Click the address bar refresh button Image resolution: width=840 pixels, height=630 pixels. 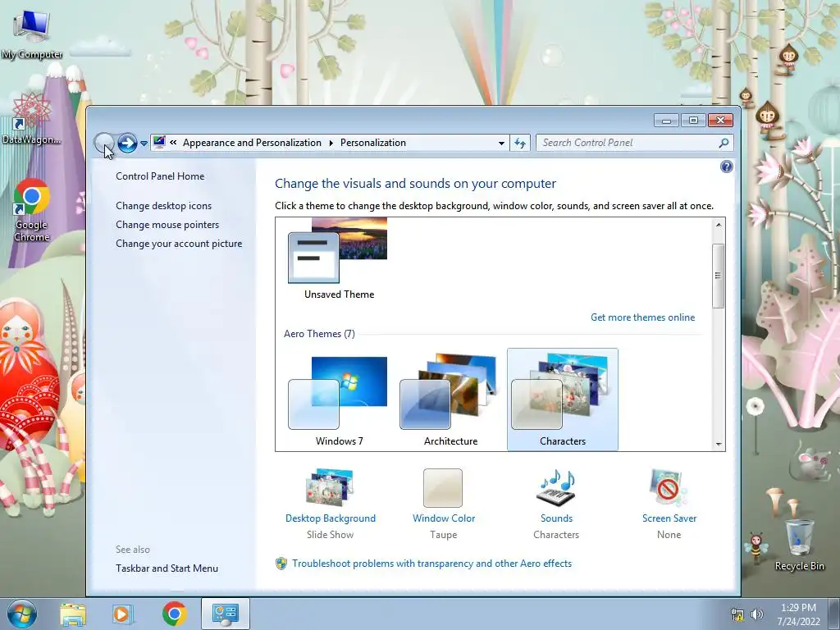(520, 143)
